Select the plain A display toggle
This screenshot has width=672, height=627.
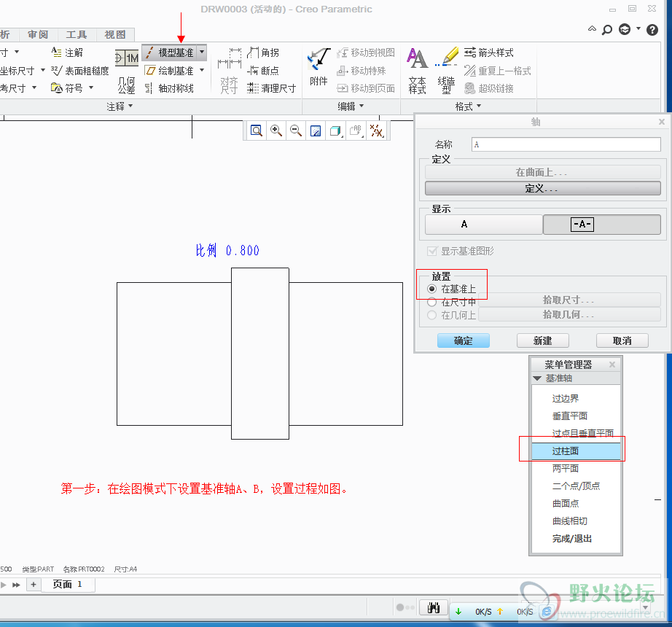(484, 224)
